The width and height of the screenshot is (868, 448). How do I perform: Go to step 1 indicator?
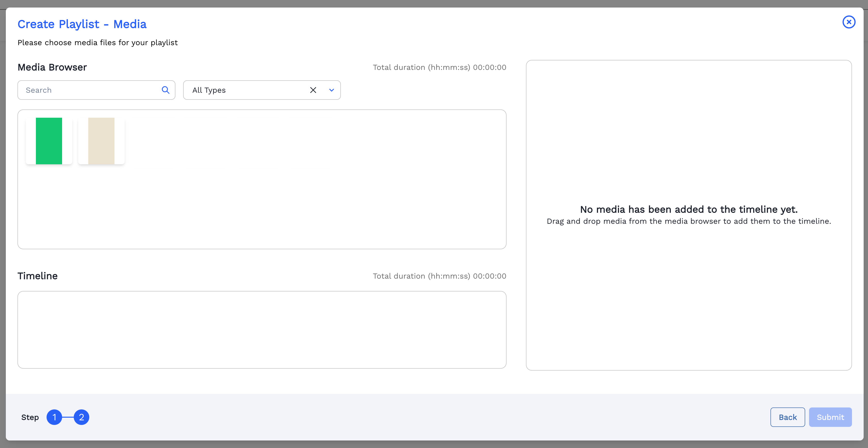(54, 417)
